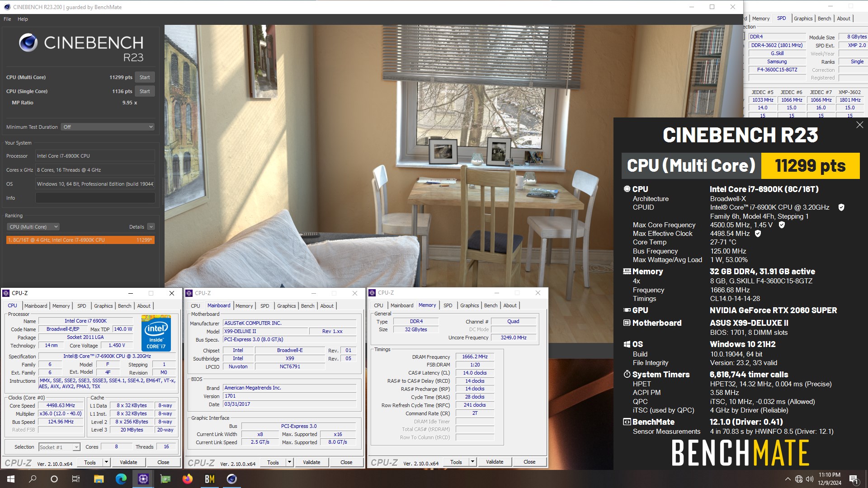Open network tray icon
The height and width of the screenshot is (488, 868).
click(x=799, y=479)
